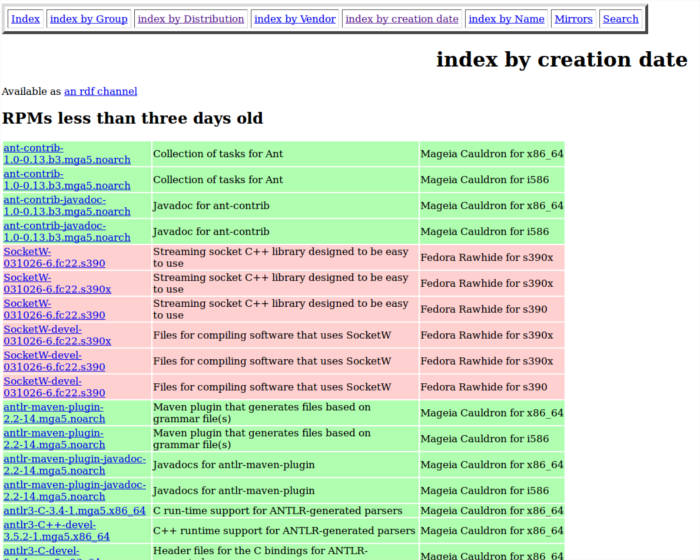The height and width of the screenshot is (560, 700).
Task: Open antlr-maven-plugin-javadoc package for x86_64
Action: (x=75, y=465)
